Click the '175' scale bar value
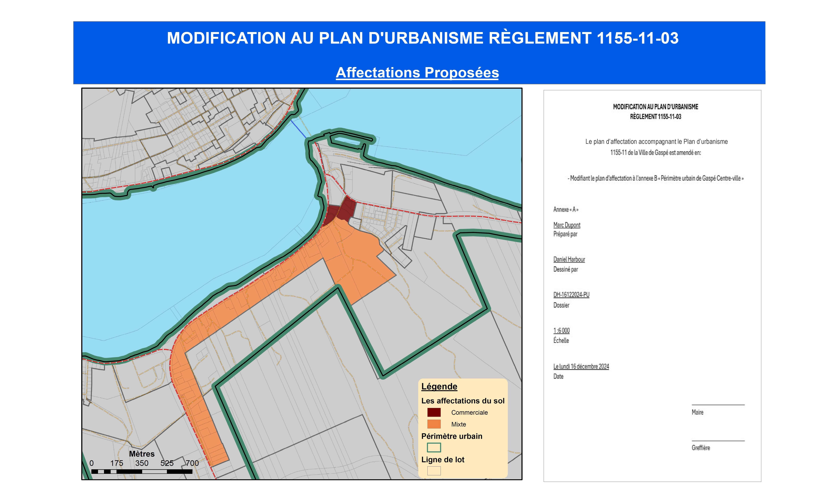Image resolution: width=836 pixels, height=504 pixels. [117, 463]
